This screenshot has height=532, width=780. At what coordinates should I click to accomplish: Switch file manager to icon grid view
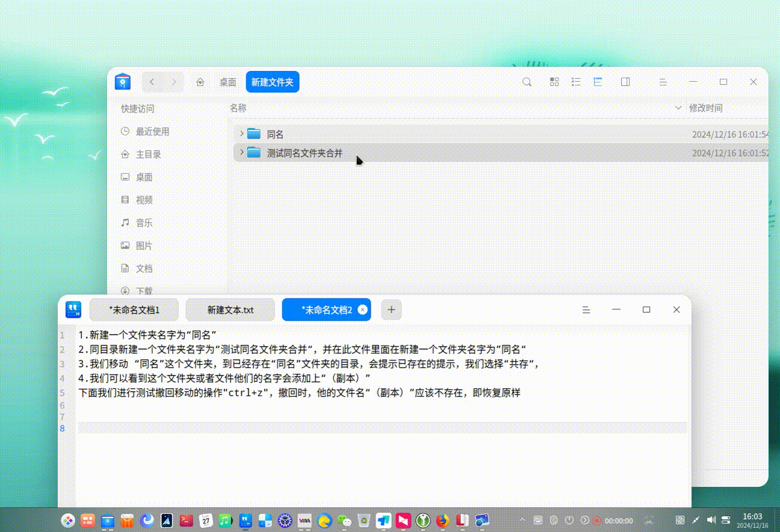[554, 82]
